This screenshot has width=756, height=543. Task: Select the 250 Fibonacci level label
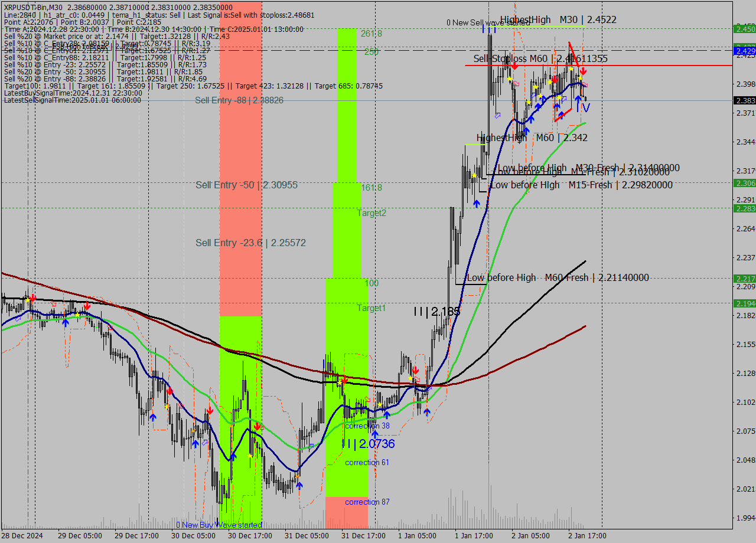[372, 52]
